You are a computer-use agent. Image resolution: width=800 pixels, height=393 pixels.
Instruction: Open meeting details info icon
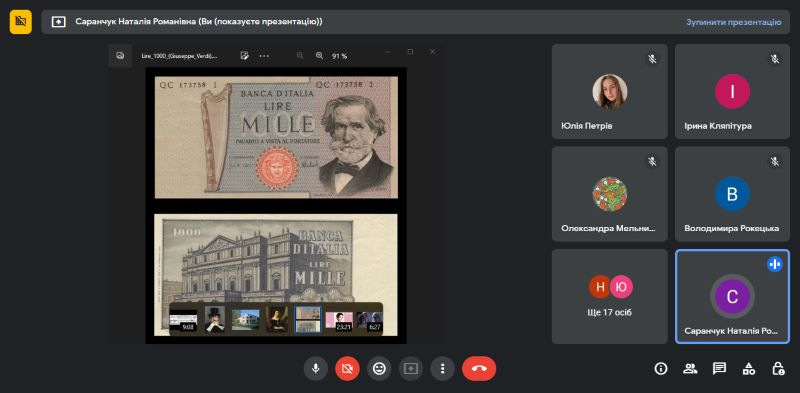coord(661,369)
